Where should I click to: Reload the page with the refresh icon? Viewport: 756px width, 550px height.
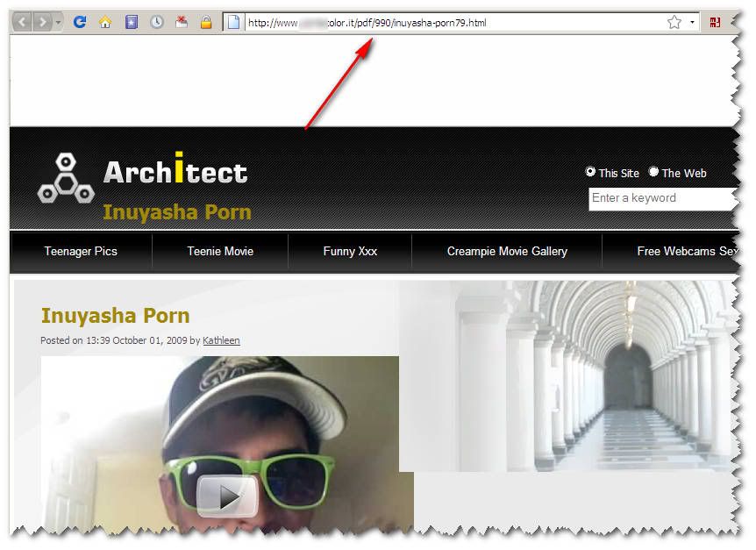[x=80, y=22]
